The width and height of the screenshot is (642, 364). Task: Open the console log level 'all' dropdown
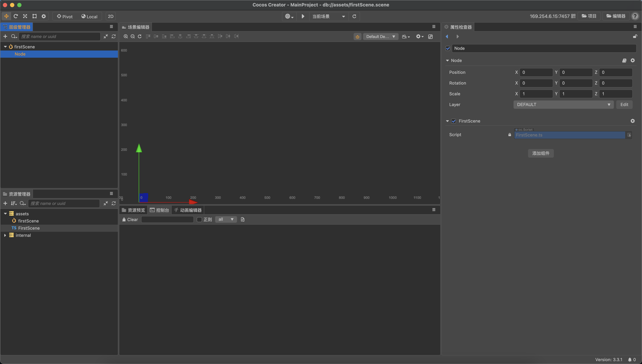tap(226, 219)
